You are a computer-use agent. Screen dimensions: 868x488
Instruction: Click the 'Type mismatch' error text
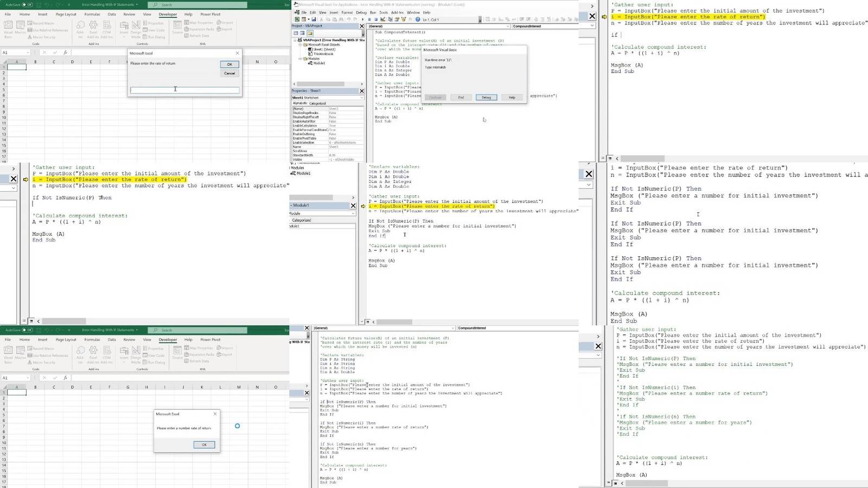point(435,67)
